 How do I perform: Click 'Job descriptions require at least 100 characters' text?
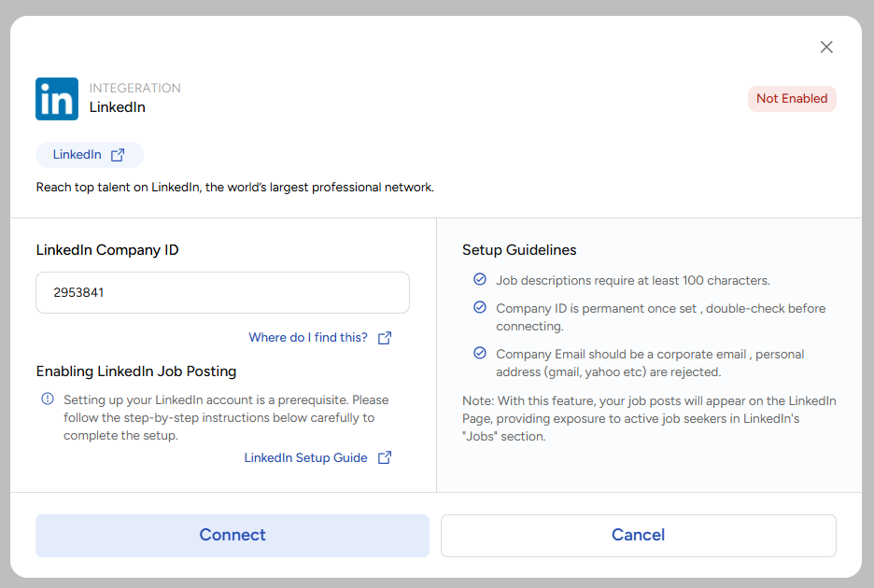pos(633,280)
